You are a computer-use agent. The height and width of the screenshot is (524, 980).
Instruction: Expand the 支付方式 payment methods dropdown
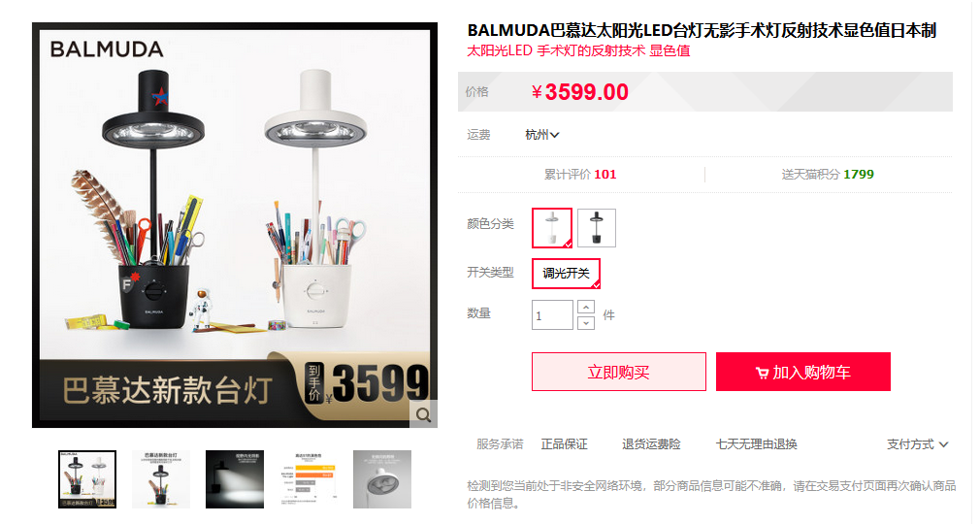[918, 444]
